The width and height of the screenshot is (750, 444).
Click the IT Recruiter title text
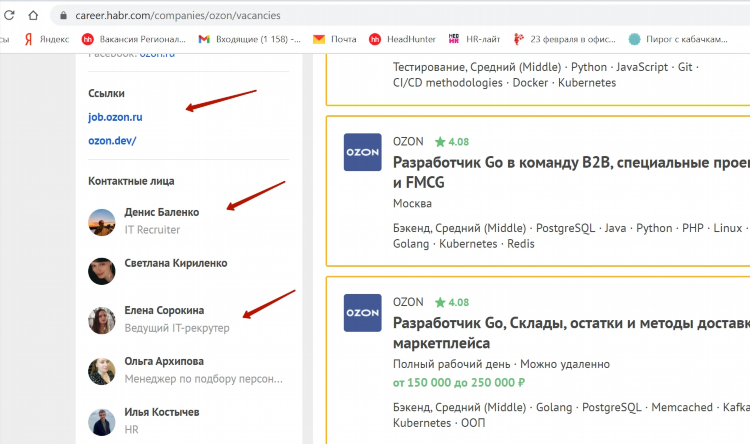(152, 230)
